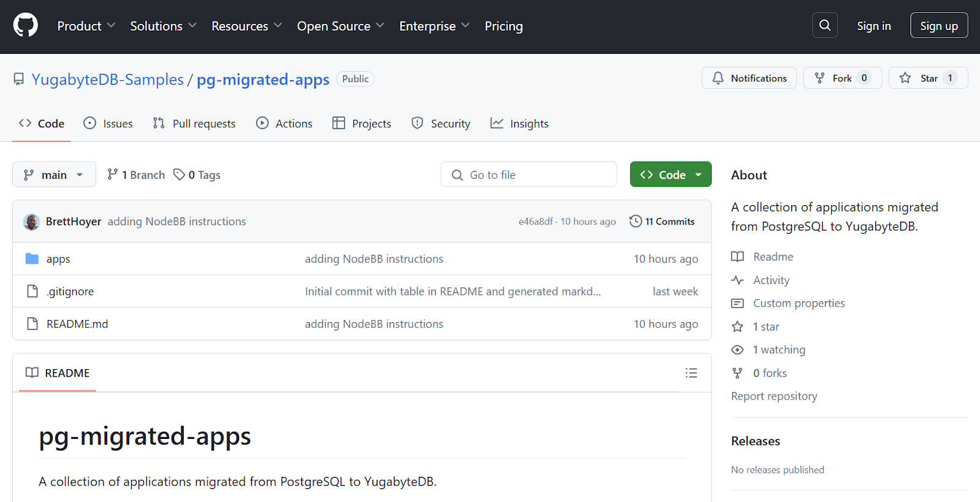Expand the Resources menu
The height and width of the screenshot is (502, 980).
coord(247,26)
